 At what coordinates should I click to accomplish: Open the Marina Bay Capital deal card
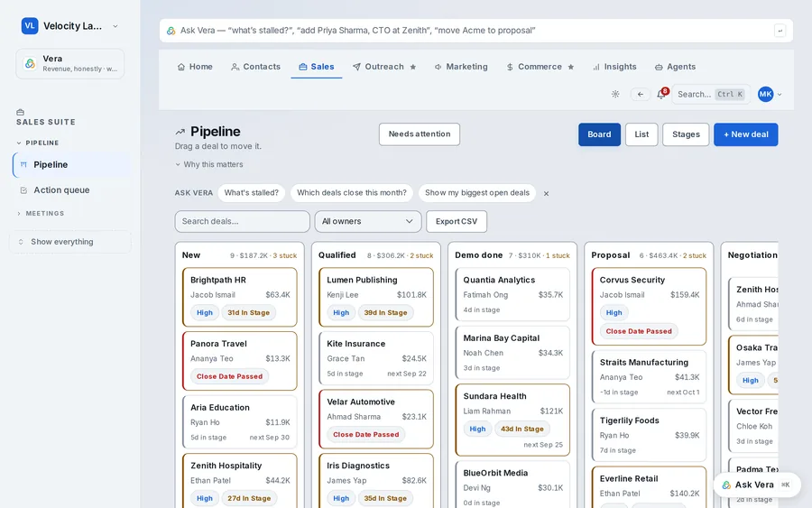coord(512,352)
